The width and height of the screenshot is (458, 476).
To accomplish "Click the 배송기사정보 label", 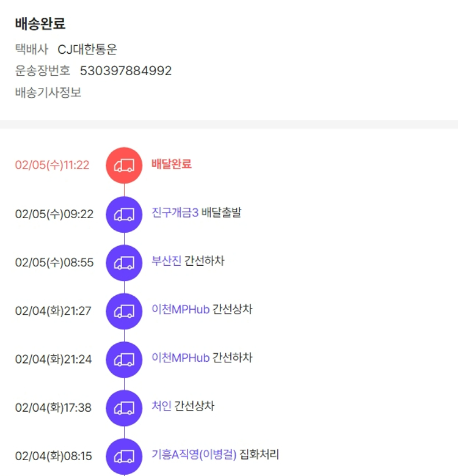I will click(x=48, y=93).
